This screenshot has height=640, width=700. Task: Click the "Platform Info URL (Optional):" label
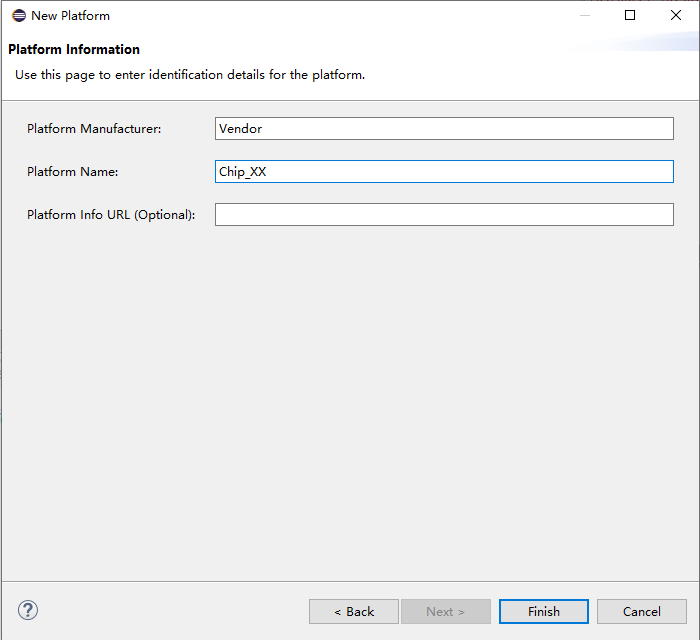[x=111, y=215]
